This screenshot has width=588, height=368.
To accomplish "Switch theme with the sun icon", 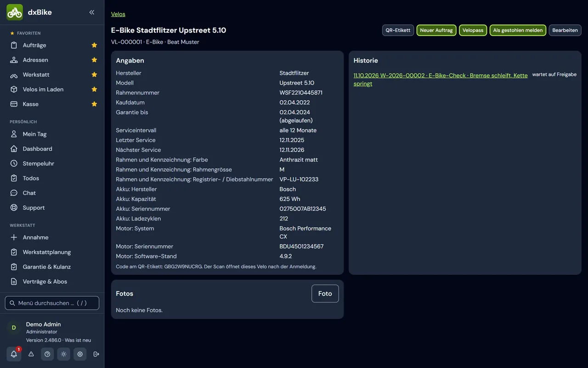I will [63, 354].
